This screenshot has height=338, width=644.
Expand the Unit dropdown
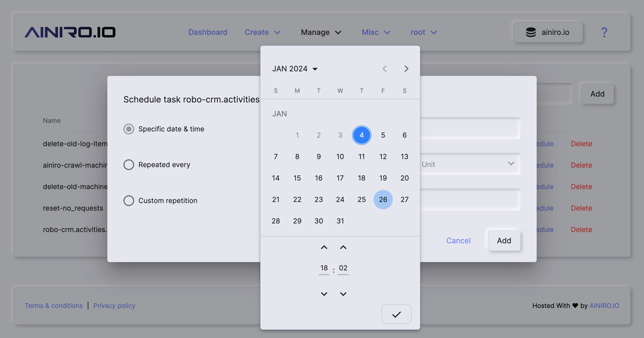(x=470, y=164)
